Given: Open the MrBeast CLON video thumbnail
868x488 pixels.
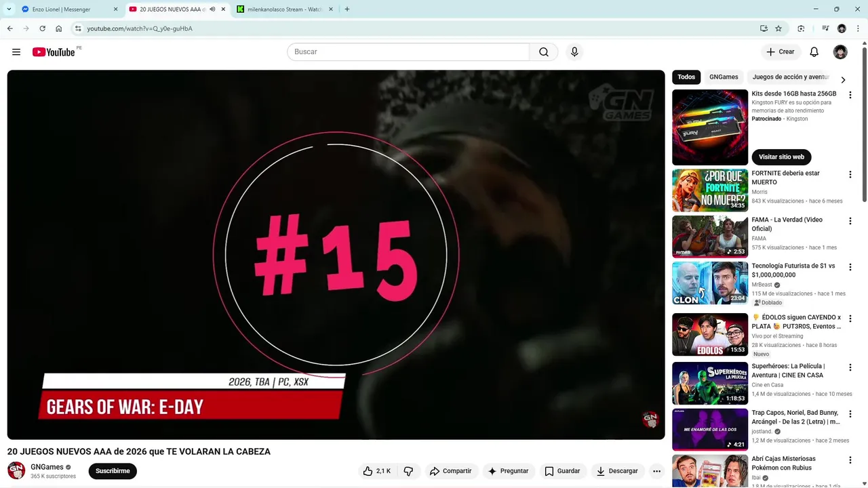Looking at the screenshot, I should click(710, 283).
